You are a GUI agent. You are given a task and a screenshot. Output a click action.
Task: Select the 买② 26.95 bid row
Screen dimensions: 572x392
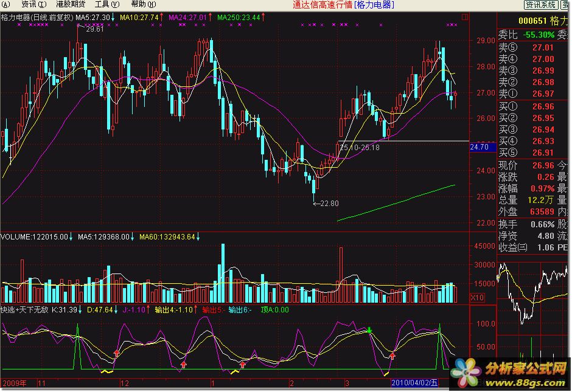[526, 118]
